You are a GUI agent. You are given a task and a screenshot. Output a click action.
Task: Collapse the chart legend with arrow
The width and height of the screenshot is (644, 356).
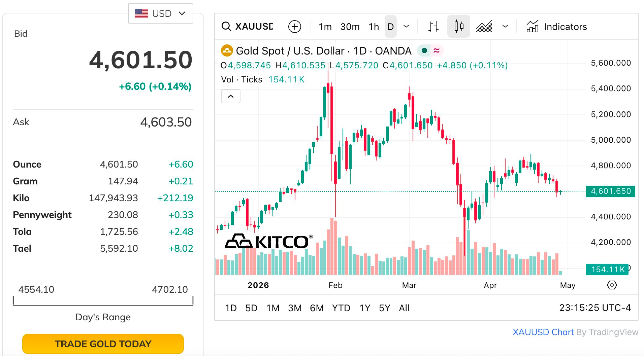(x=230, y=97)
